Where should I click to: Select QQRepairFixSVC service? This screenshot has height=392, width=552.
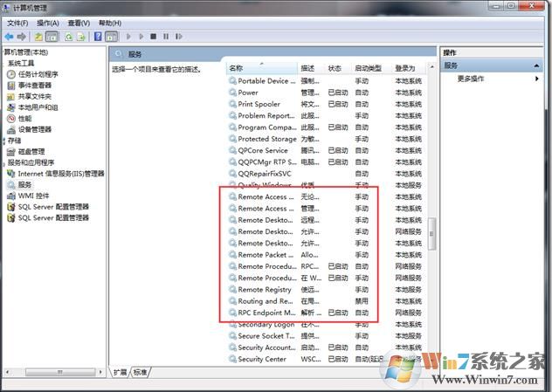[326, 174]
